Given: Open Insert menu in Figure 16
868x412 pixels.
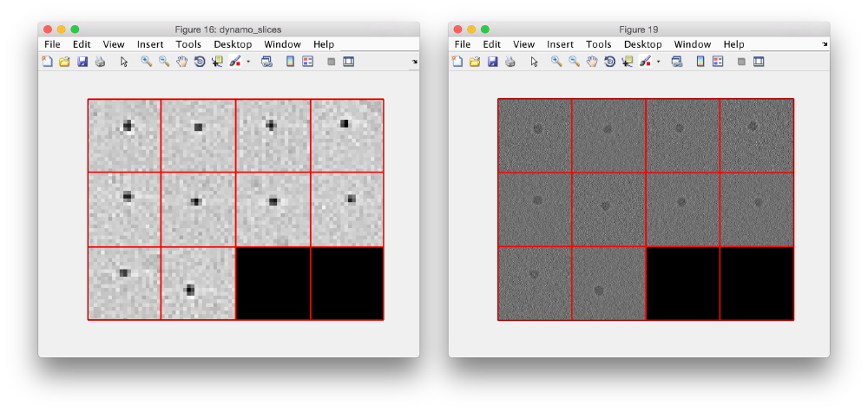Looking at the screenshot, I should tap(150, 44).
